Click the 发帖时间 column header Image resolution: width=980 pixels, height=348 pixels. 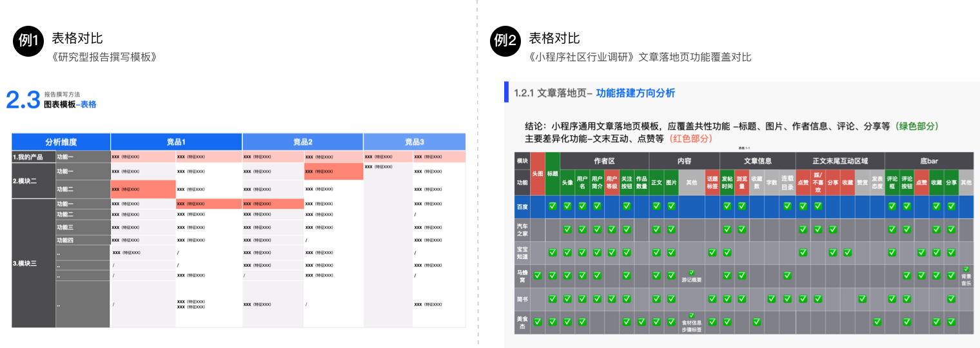coord(727,182)
